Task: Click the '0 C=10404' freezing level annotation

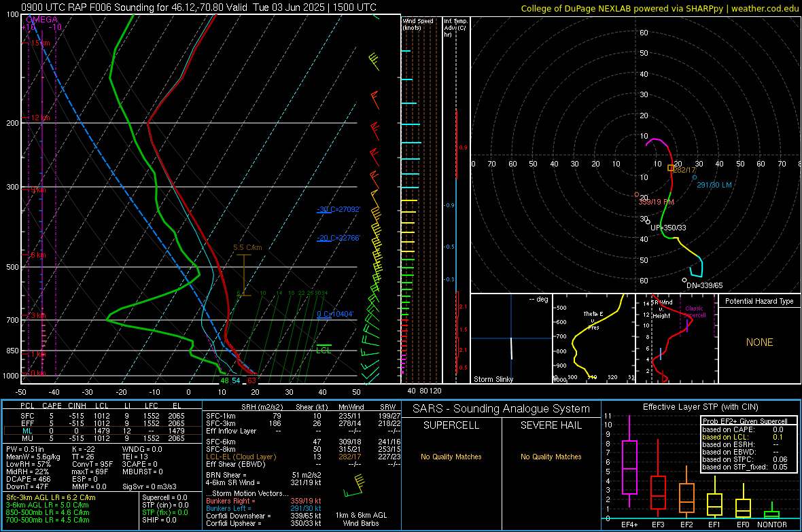Action: (x=335, y=314)
